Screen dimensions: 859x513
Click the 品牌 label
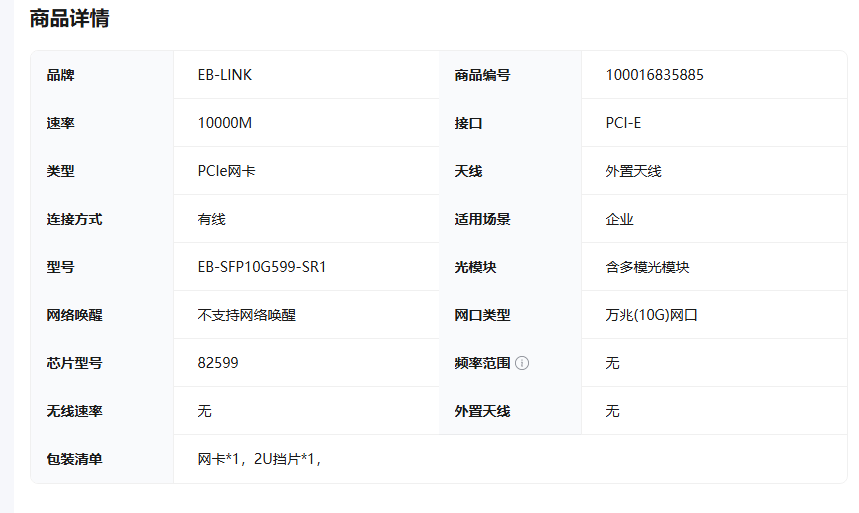(60, 75)
